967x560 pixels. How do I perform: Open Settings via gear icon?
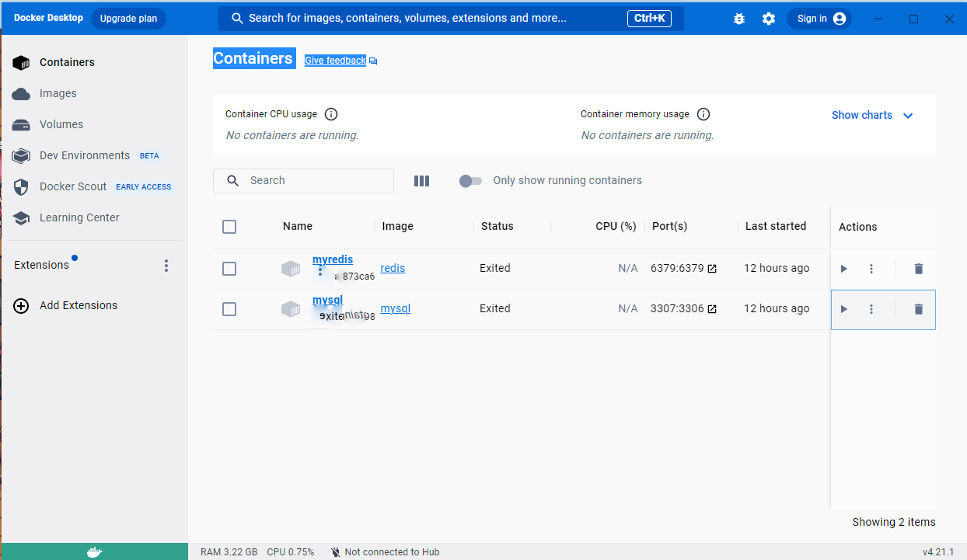tap(769, 19)
